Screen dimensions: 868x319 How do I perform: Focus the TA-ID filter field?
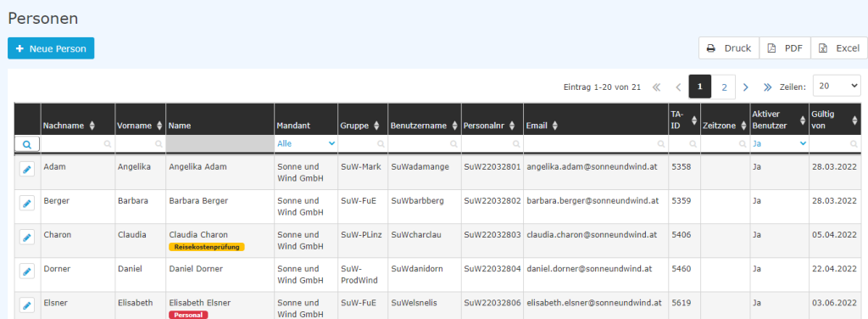[x=684, y=143]
